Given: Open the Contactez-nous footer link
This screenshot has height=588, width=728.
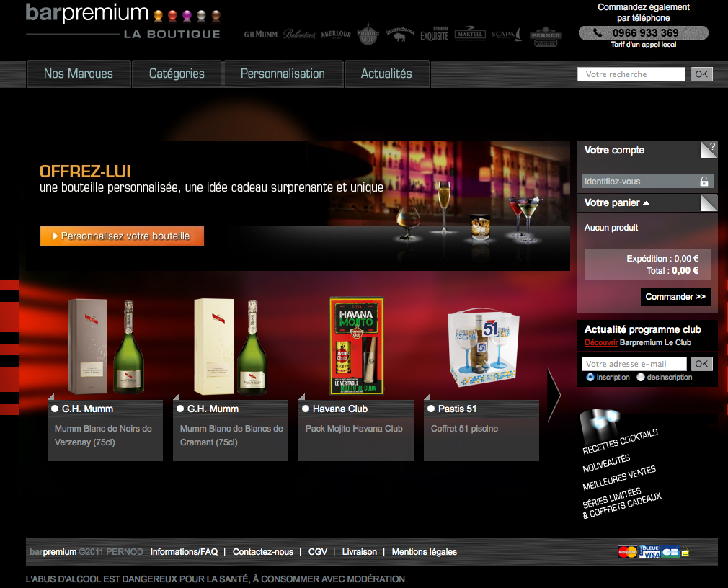Looking at the screenshot, I should 263,552.
